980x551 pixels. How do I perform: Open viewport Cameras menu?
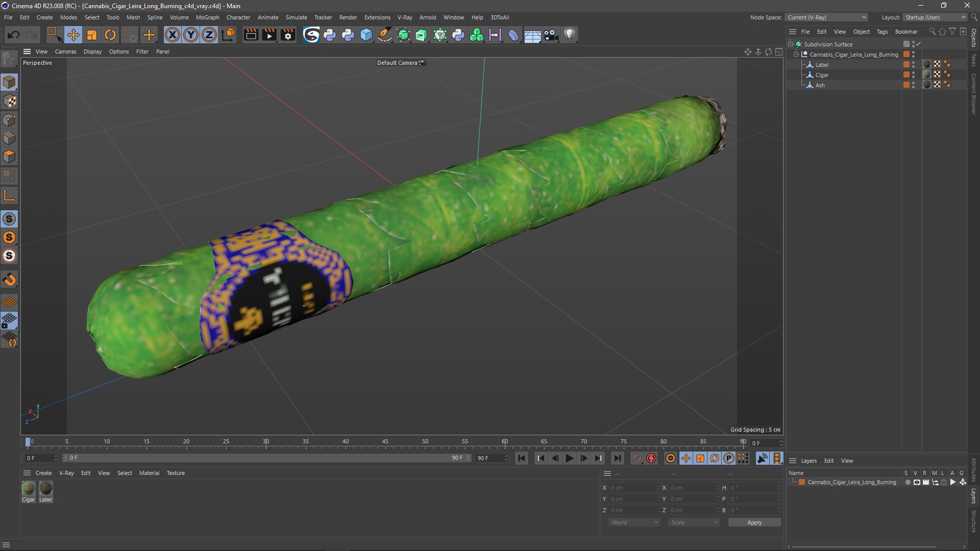point(65,52)
